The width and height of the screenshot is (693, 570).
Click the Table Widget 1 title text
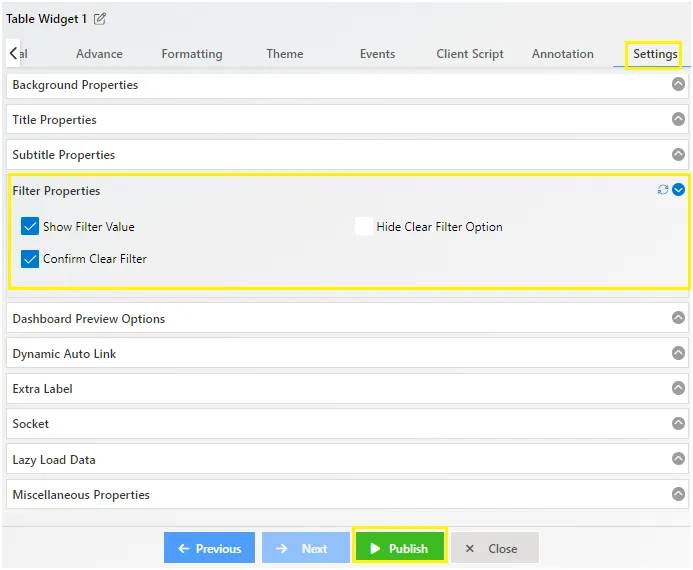click(46, 19)
